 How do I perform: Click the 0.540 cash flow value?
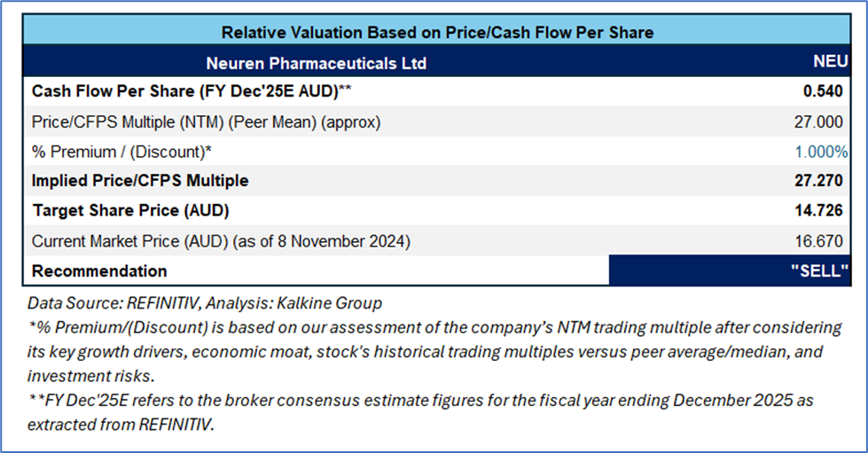point(823,90)
